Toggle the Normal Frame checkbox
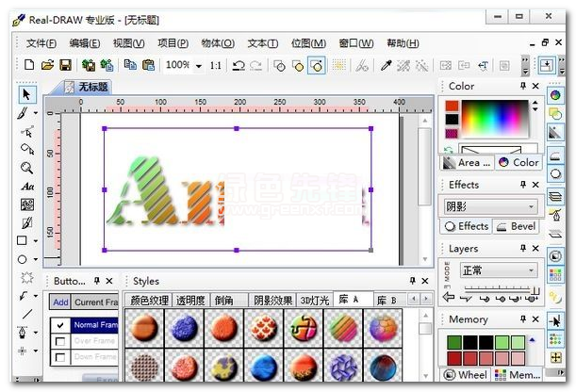 (x=60, y=325)
